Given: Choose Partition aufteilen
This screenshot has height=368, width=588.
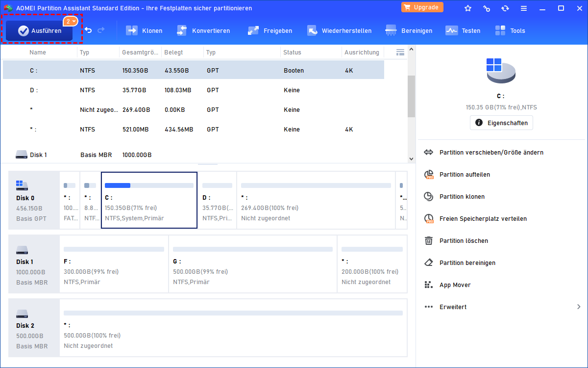Looking at the screenshot, I should 465,175.
